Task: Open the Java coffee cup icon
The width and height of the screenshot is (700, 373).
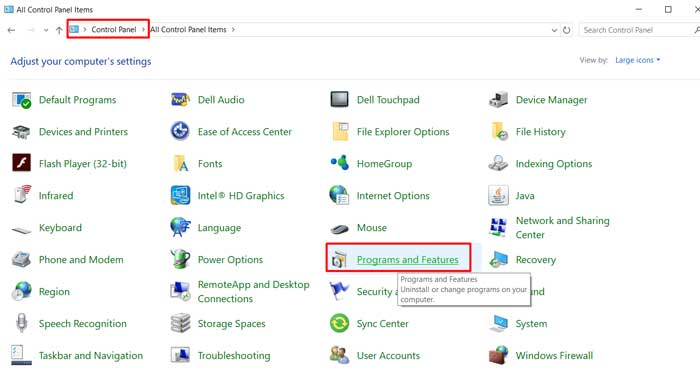Action: pos(498,195)
